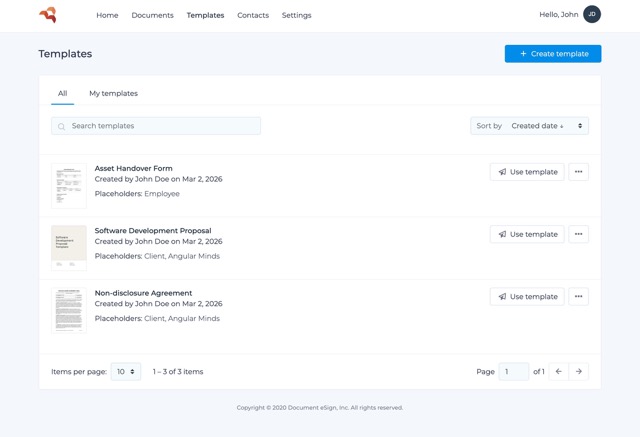Click the Templates page heading

tap(65, 54)
